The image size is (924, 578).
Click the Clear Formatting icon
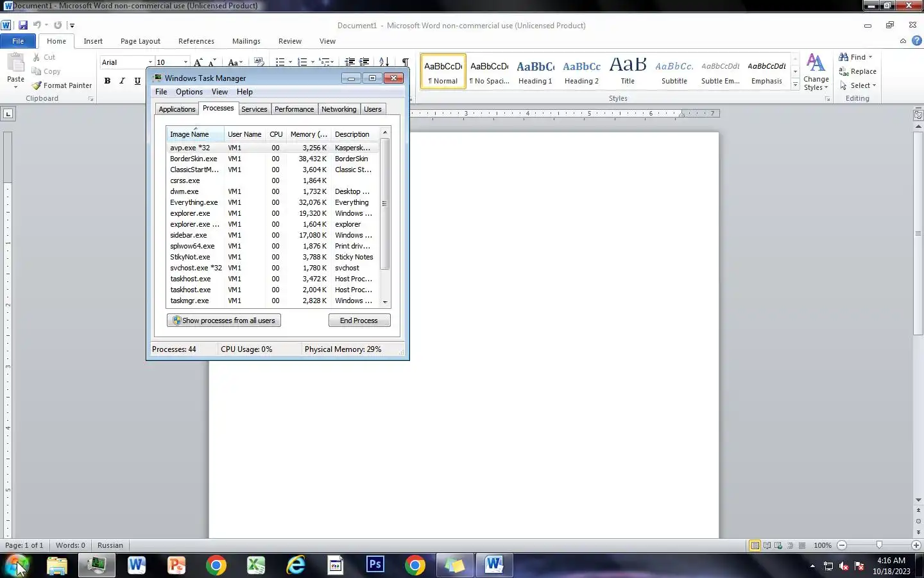point(259,62)
